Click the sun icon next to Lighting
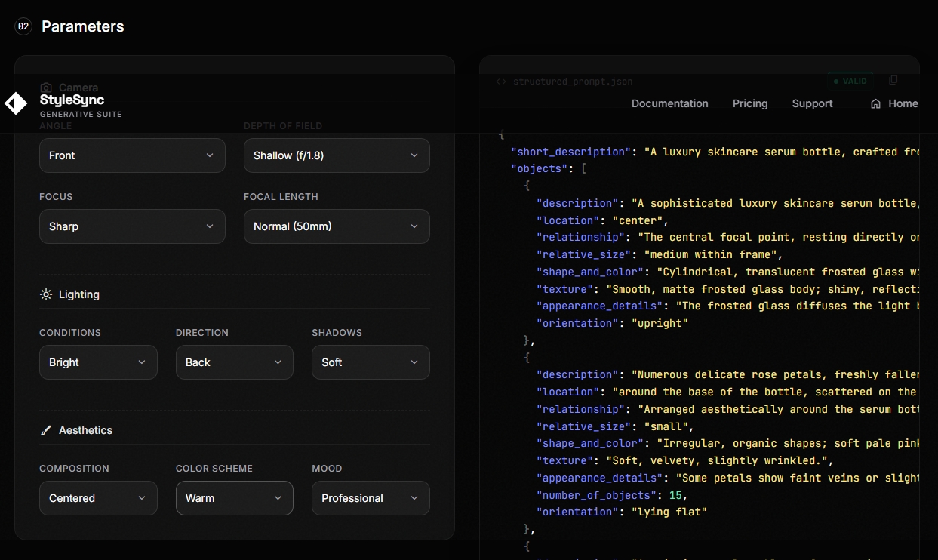The height and width of the screenshot is (560, 938). [x=46, y=294]
